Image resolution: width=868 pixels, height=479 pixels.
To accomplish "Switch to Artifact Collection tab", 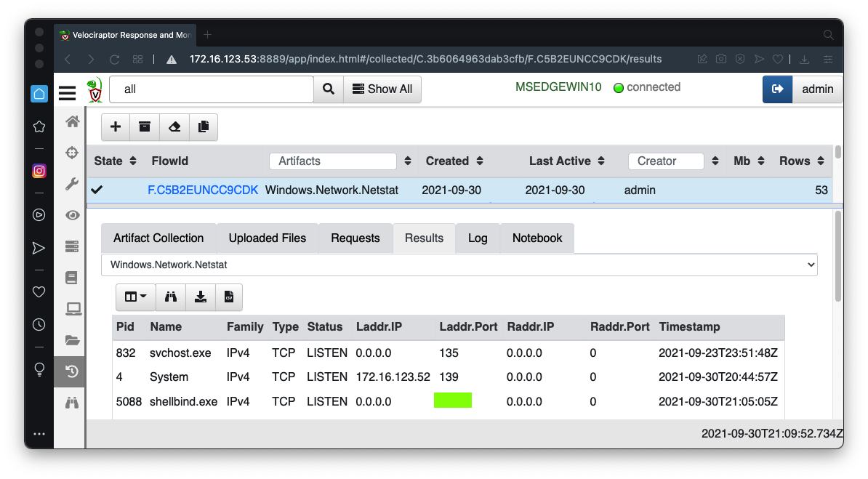I will 158,238.
